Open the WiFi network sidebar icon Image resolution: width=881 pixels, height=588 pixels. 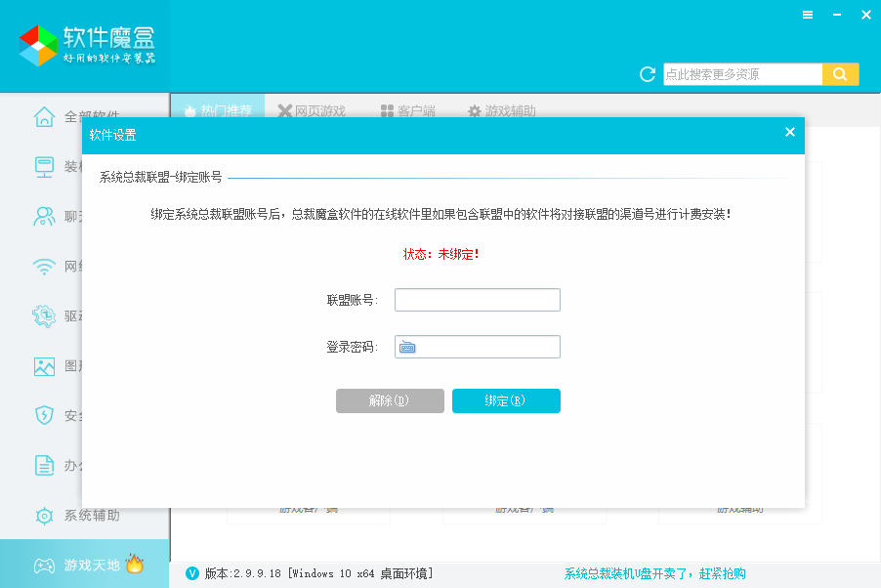pyautogui.click(x=44, y=267)
